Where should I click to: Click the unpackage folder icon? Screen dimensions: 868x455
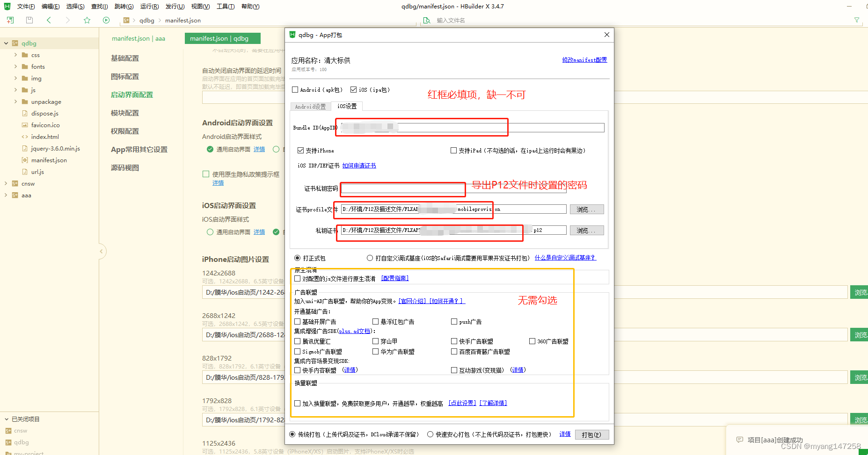pyautogui.click(x=25, y=102)
